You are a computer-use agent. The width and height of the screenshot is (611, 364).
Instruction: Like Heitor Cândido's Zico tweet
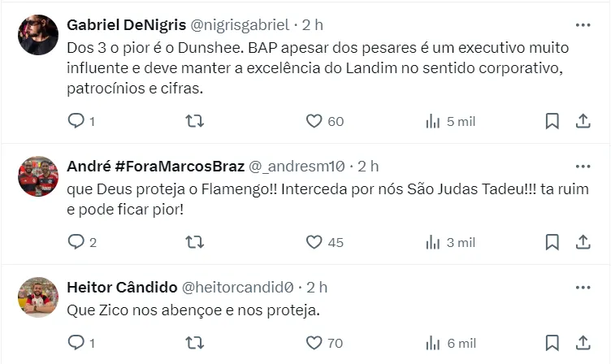(x=314, y=343)
